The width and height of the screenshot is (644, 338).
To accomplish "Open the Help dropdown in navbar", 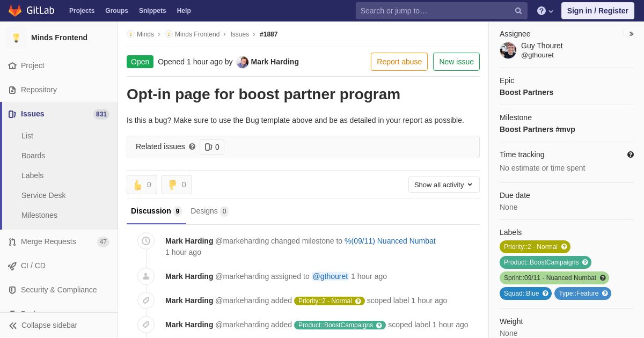I will coord(545,11).
